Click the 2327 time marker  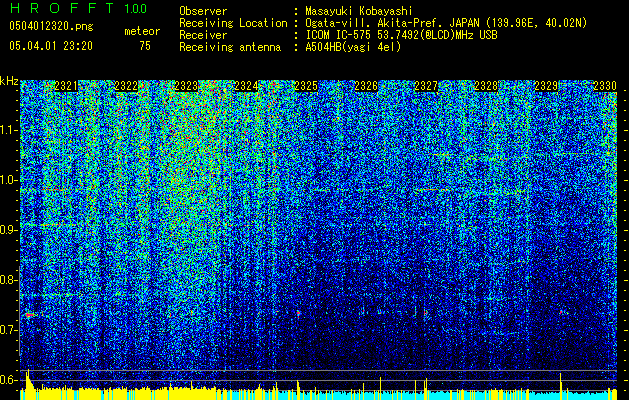(x=426, y=86)
